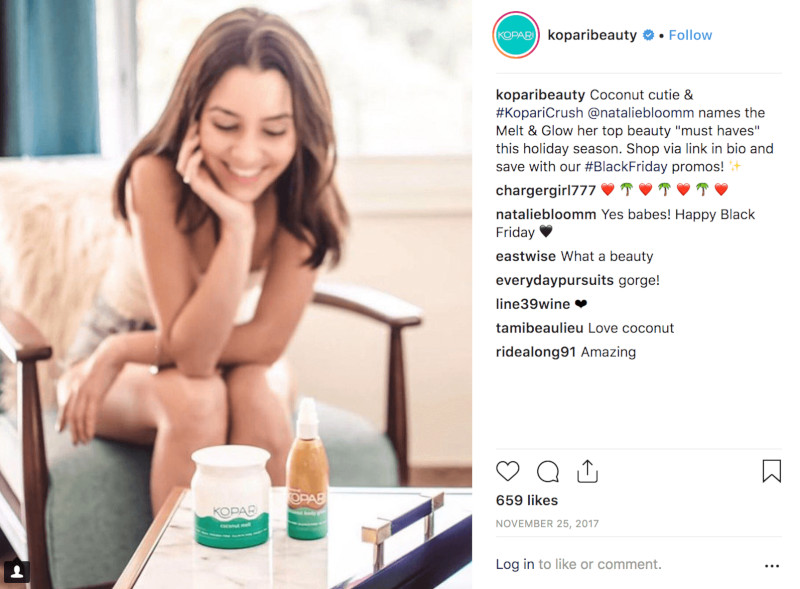Save the post with the bookmark icon

[x=771, y=471]
